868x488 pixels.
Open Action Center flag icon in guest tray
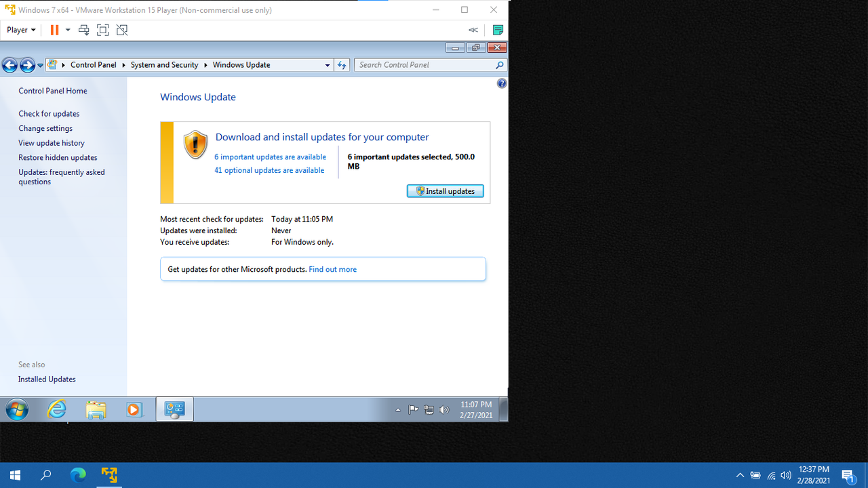tap(413, 410)
